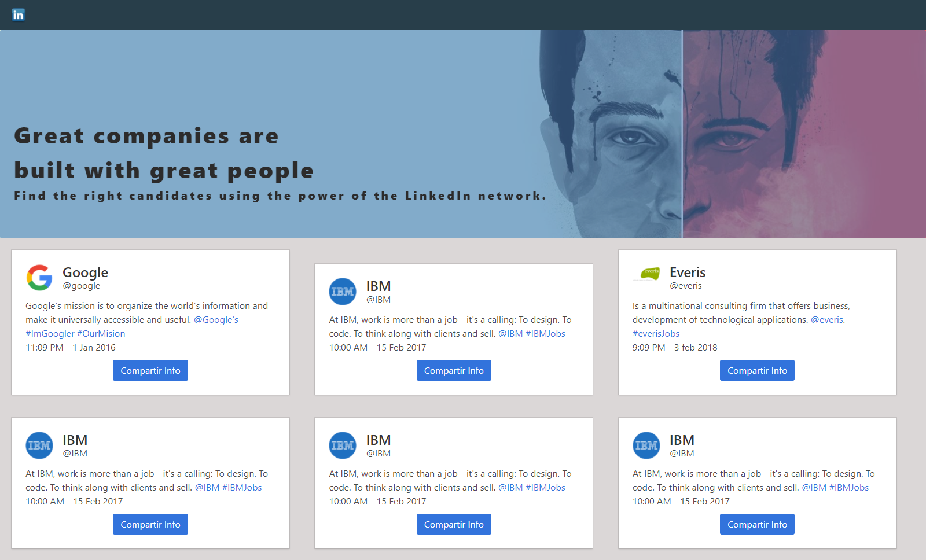
Task: Click the IBM heading in the bottom right card
Action: pos(682,440)
